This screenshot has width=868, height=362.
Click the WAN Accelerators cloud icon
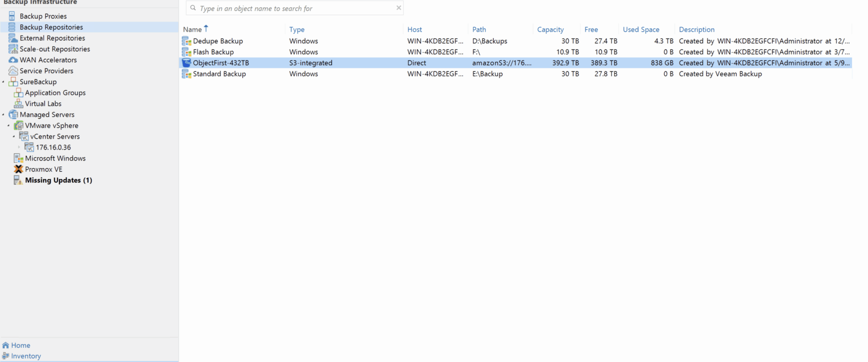(x=13, y=60)
